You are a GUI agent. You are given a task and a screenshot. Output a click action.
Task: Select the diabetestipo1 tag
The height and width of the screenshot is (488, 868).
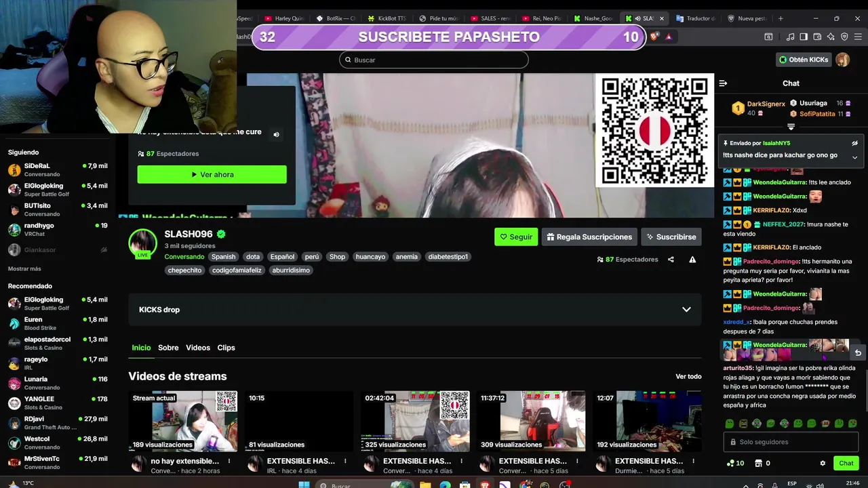448,257
